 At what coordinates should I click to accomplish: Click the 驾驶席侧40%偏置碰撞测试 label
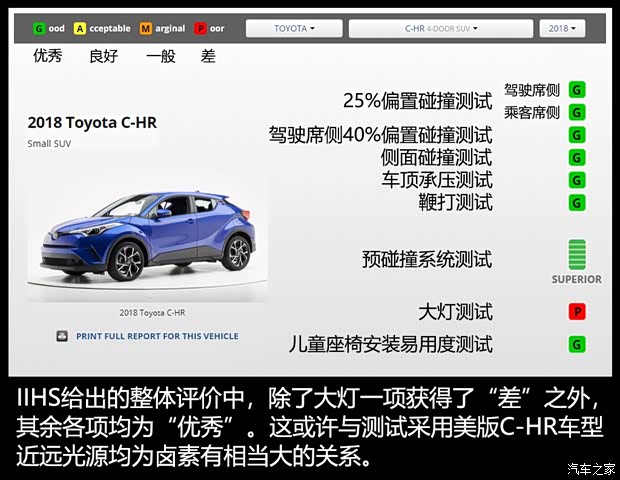pos(381,135)
